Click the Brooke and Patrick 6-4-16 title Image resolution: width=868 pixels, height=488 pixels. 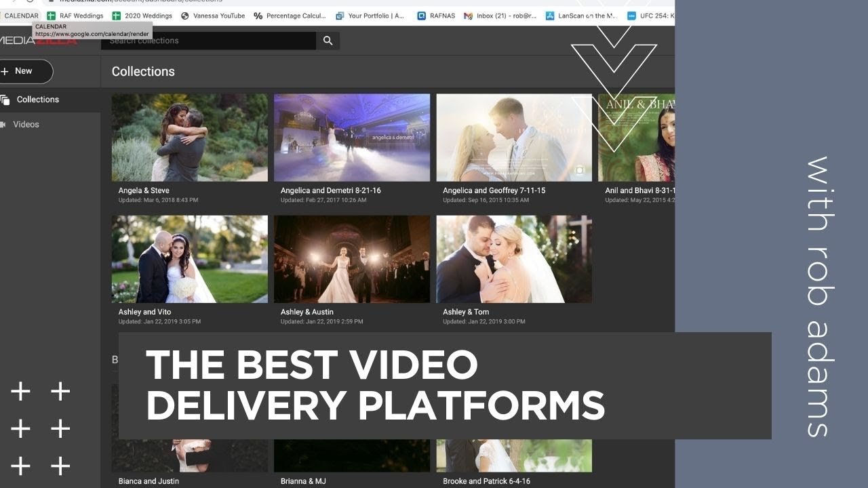(x=487, y=481)
